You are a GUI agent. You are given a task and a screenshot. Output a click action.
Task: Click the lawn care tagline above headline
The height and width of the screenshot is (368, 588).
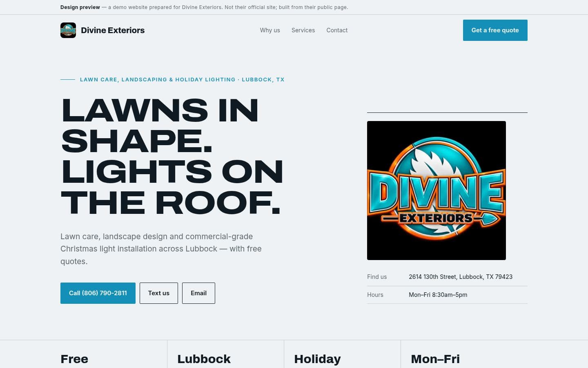pyautogui.click(x=182, y=80)
